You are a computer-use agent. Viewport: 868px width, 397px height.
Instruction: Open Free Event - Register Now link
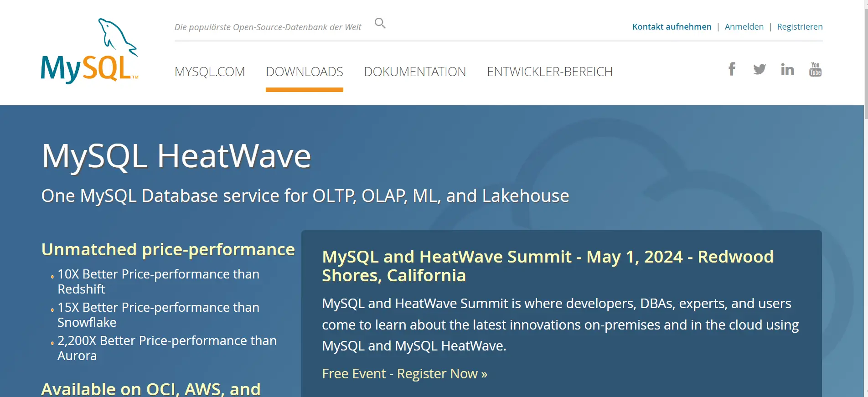click(404, 374)
